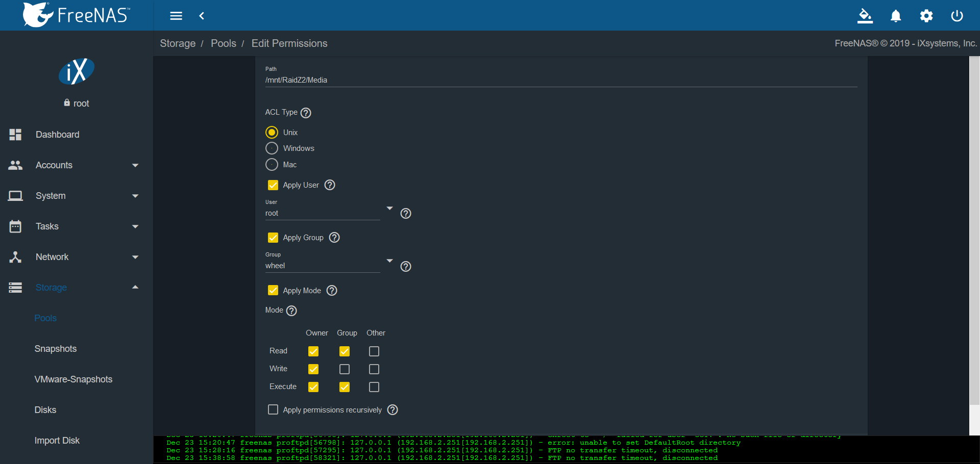Viewport: 980px width, 464px height.
Task: Open the Group dropdown arrow
Action: (x=390, y=261)
